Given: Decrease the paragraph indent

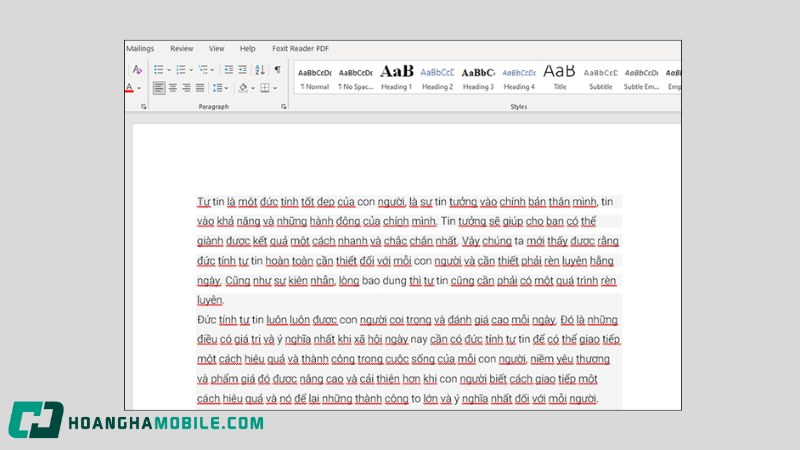Looking at the screenshot, I should pyautogui.click(x=229, y=70).
